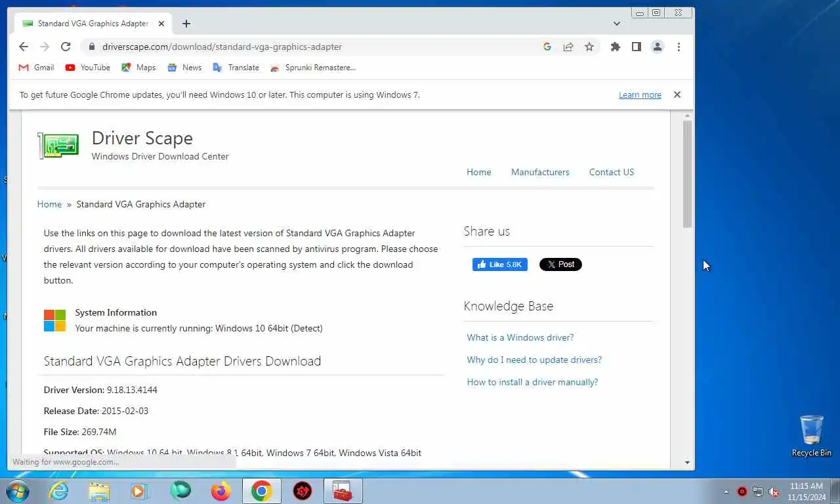Open the Extensions puzzle icon
This screenshot has width=840, height=504.
click(x=616, y=47)
